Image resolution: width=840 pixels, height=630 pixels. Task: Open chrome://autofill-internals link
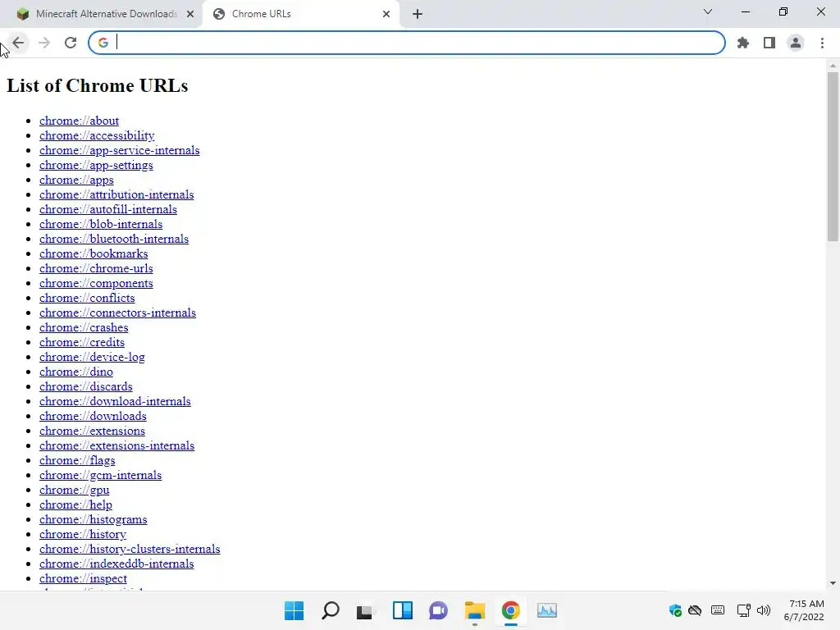point(107,209)
